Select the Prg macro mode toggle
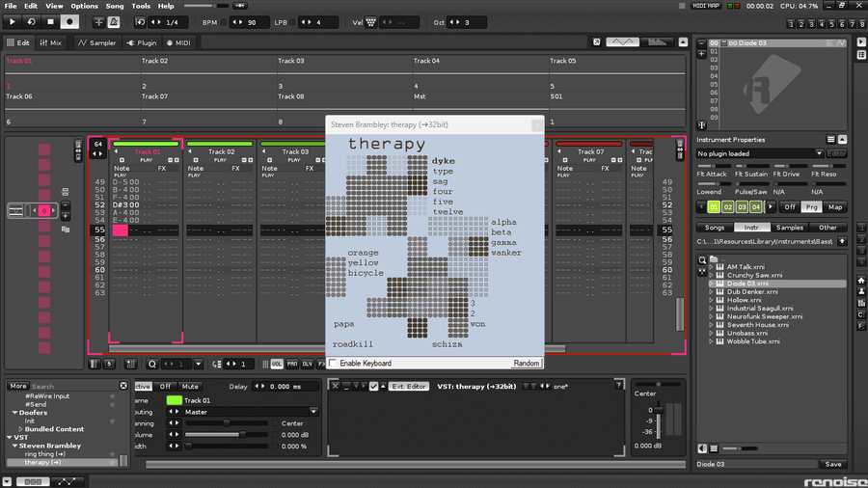Screen dimensions: 868x488 (811, 207)
